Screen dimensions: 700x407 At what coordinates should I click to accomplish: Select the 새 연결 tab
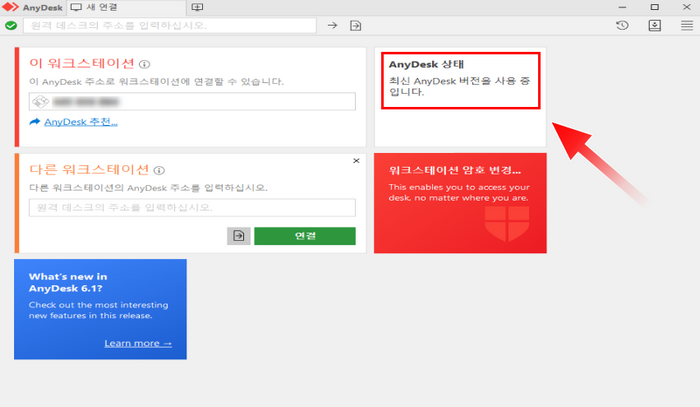coord(126,8)
